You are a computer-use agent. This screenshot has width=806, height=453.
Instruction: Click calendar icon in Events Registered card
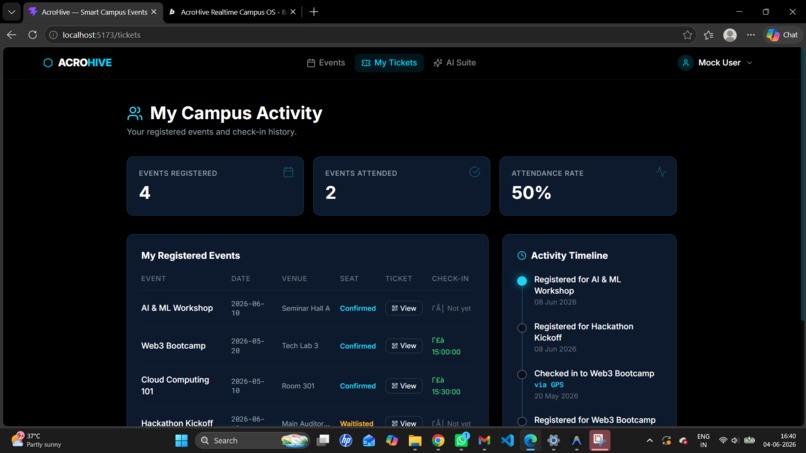[x=288, y=172]
